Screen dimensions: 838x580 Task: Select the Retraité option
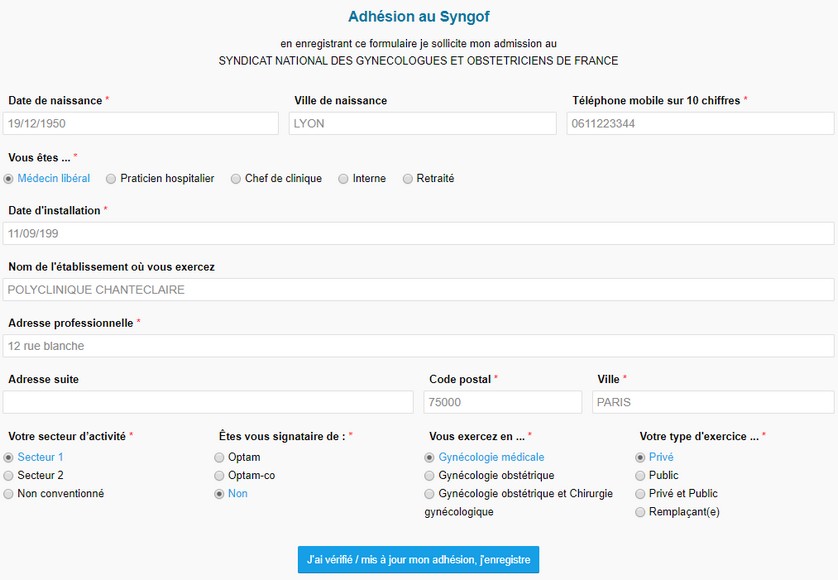(x=408, y=179)
